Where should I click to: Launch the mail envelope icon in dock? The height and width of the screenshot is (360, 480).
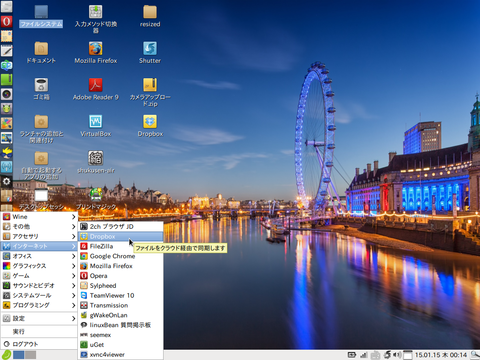click(6, 36)
